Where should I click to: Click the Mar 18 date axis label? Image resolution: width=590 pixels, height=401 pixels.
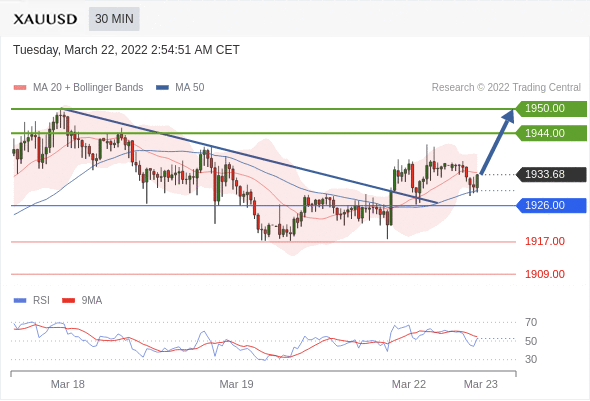[x=68, y=384]
